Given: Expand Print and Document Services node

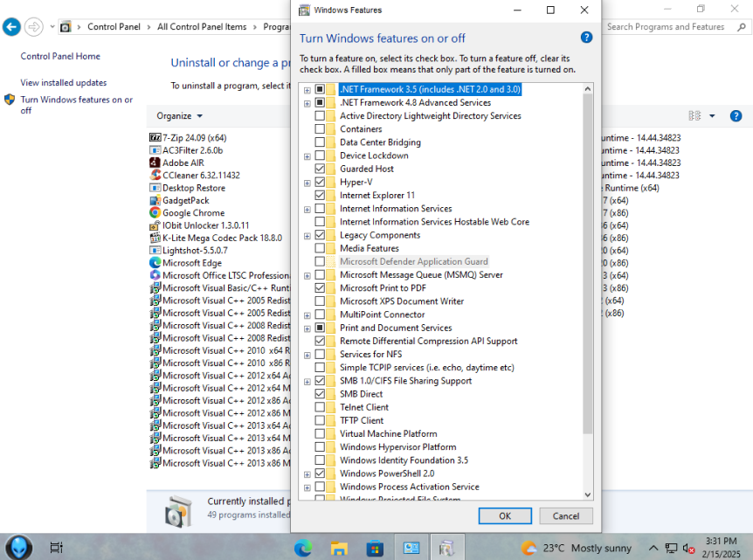Looking at the screenshot, I should (x=307, y=328).
